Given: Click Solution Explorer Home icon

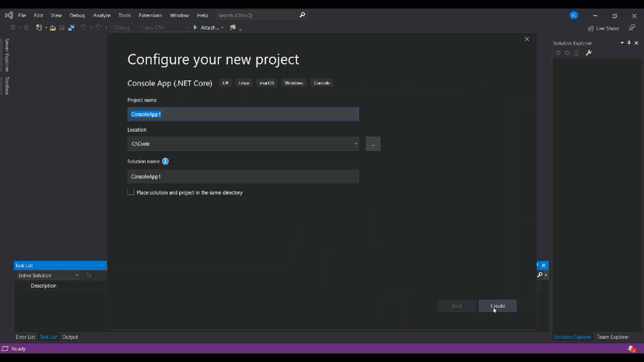Looking at the screenshot, I should [x=577, y=53].
